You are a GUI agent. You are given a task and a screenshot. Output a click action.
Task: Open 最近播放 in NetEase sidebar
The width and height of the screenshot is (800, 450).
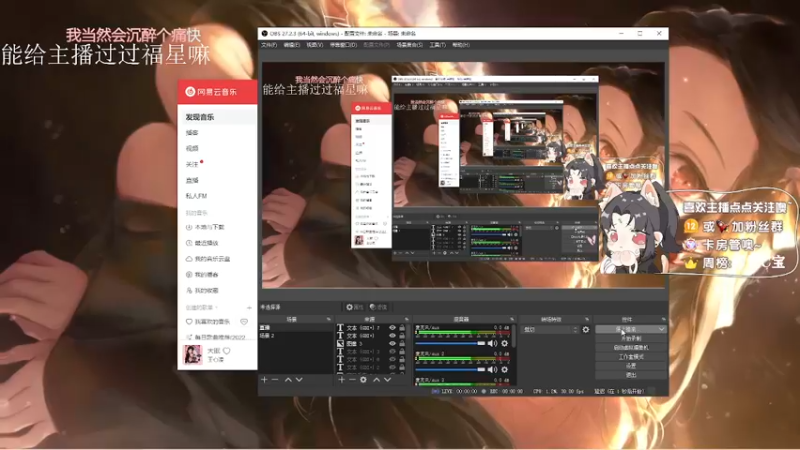202,243
